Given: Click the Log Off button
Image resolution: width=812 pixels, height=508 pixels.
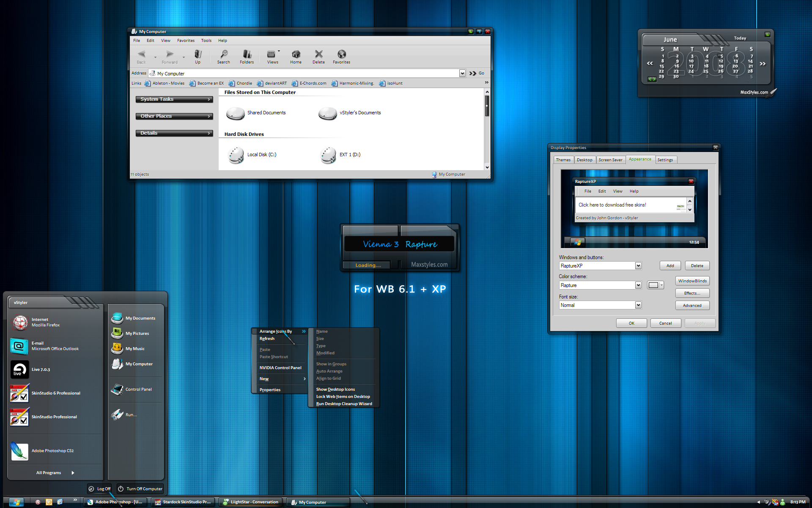Looking at the screenshot, I should click(100, 489).
